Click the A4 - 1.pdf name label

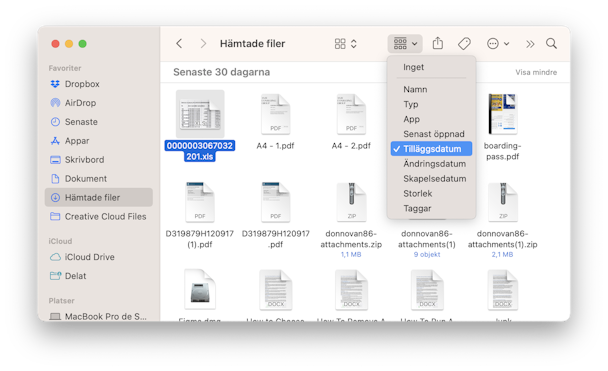click(x=275, y=146)
